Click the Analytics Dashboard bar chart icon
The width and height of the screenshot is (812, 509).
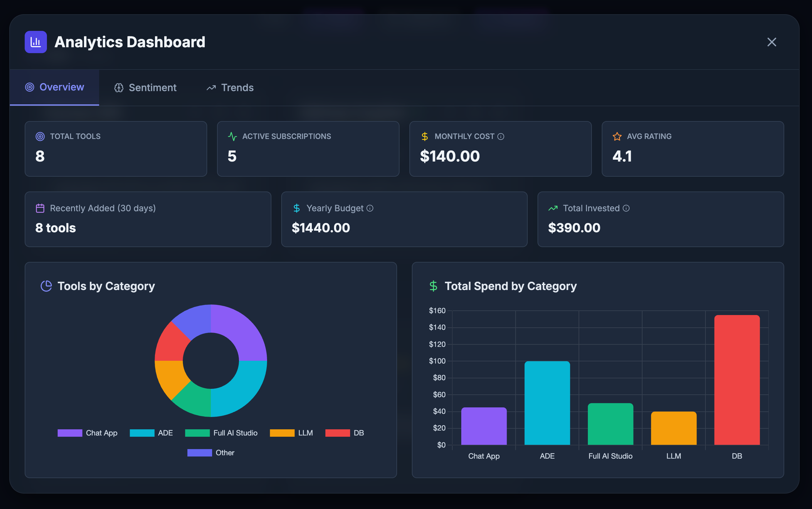point(36,42)
